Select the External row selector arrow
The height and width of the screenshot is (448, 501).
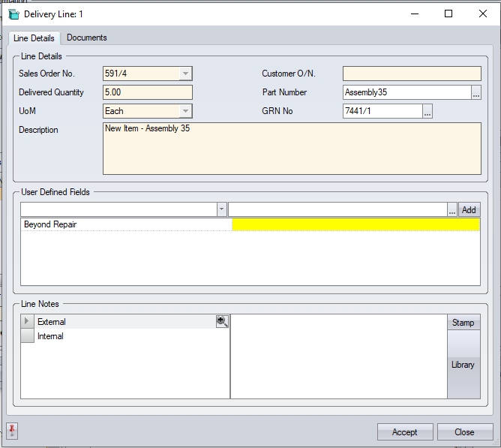coord(28,321)
